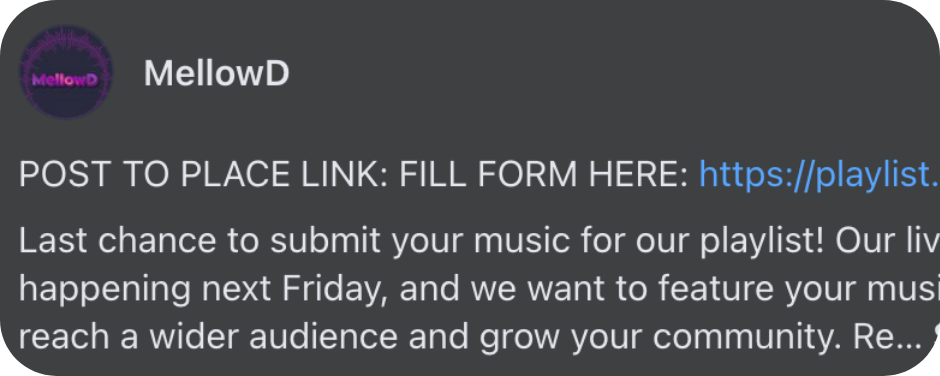This screenshot has height=376, width=940.
Task: Open the https://playlist. link
Action: point(819,175)
